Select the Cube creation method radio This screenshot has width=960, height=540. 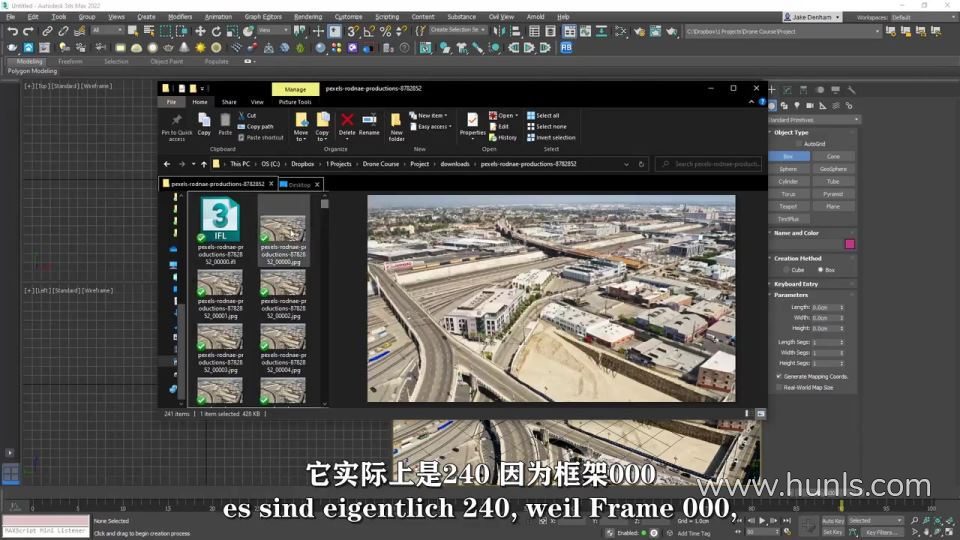(787, 270)
